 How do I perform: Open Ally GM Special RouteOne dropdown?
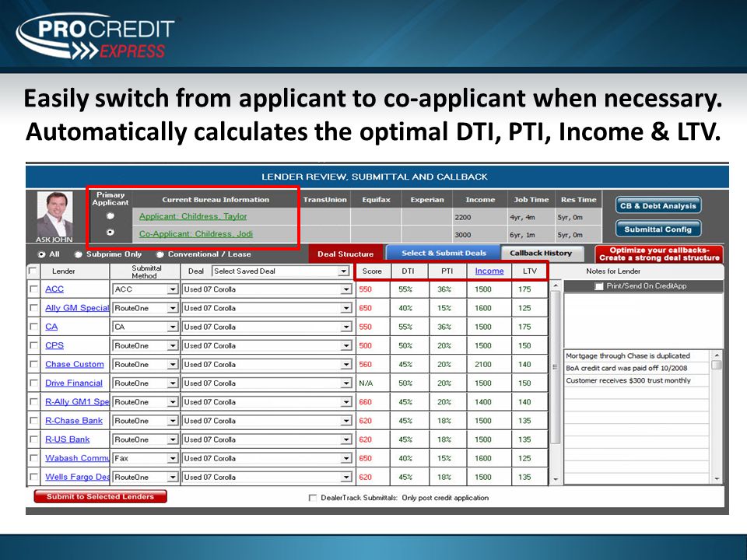pyautogui.click(x=146, y=308)
